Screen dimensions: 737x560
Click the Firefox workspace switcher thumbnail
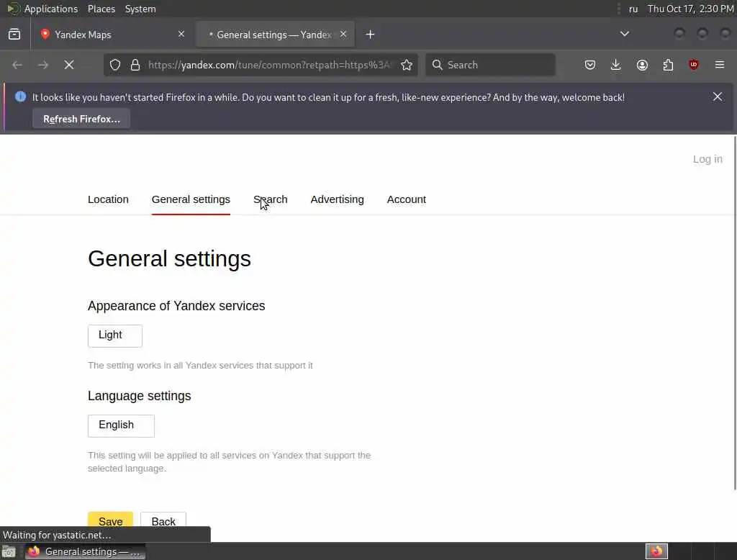coord(656,551)
